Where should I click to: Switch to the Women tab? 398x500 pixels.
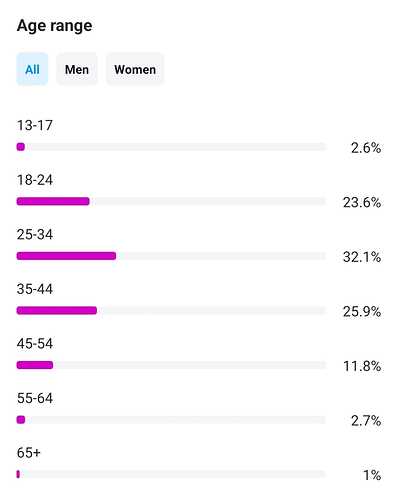pos(135,69)
